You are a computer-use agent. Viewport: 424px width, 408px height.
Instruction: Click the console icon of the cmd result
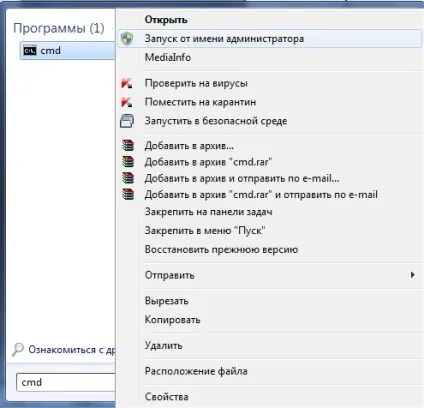pos(30,51)
